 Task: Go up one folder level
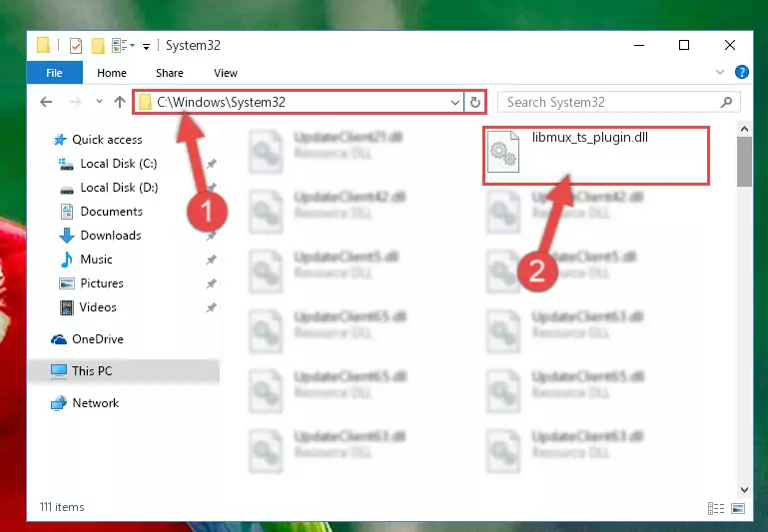point(120,102)
